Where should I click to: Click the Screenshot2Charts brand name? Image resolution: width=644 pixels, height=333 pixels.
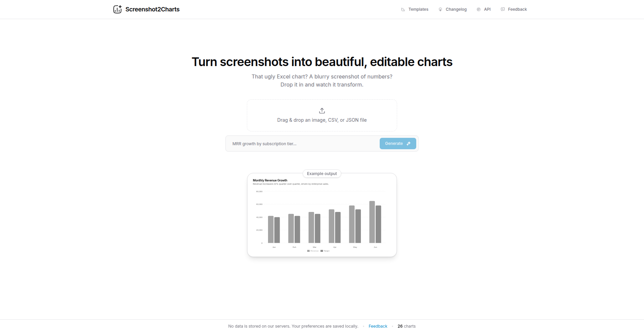point(152,9)
